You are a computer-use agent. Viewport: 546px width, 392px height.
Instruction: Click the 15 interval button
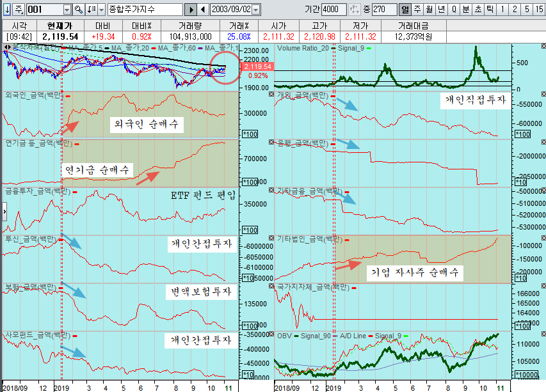pos(538,10)
